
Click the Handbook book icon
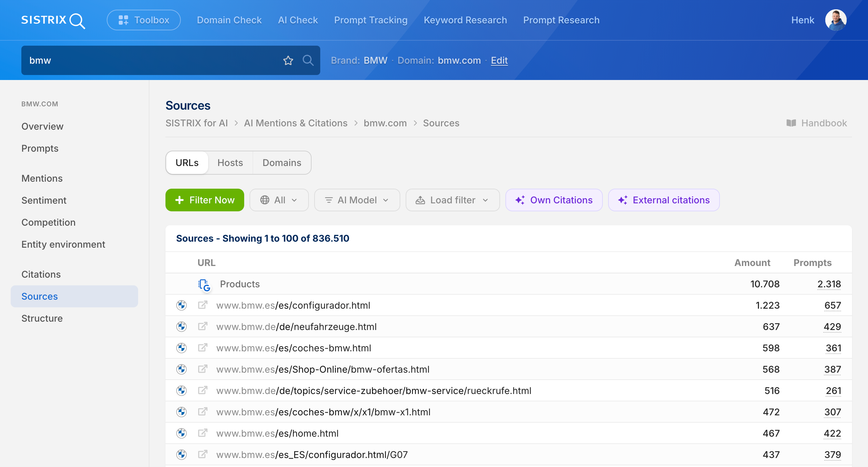pyautogui.click(x=791, y=123)
